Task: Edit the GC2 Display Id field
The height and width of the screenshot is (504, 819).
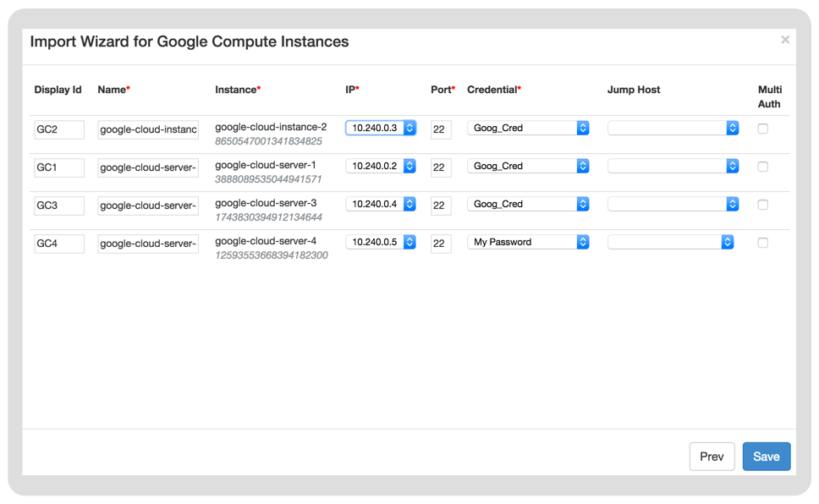Action: pos(59,129)
